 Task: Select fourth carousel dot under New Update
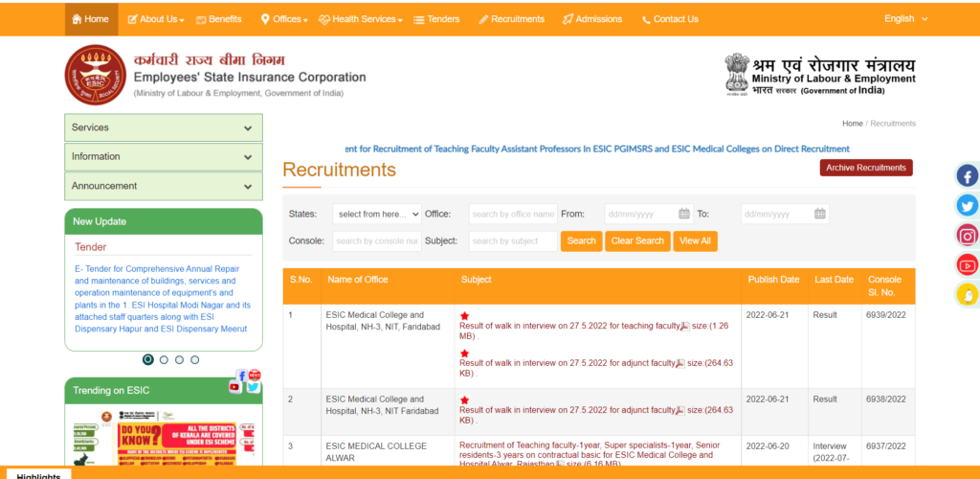pos(194,360)
